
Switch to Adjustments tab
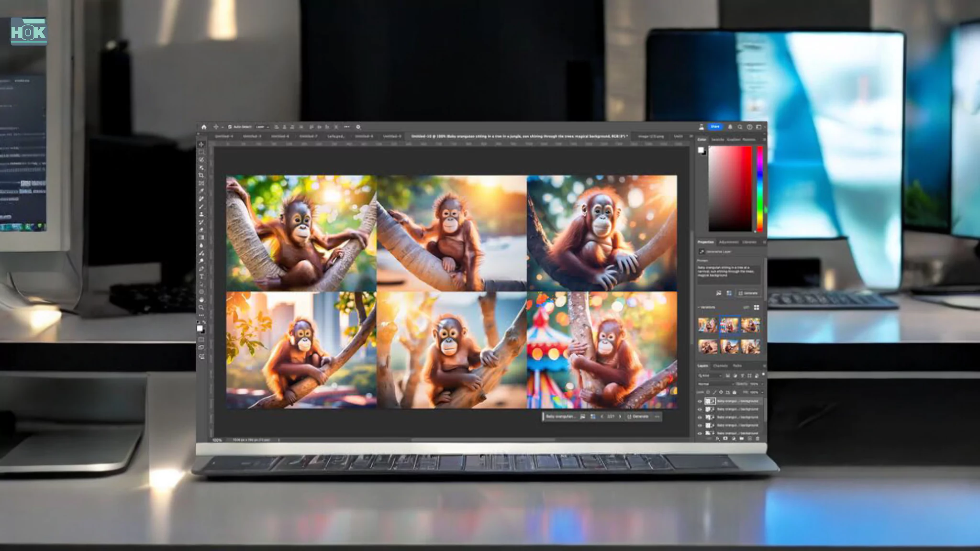click(x=729, y=242)
